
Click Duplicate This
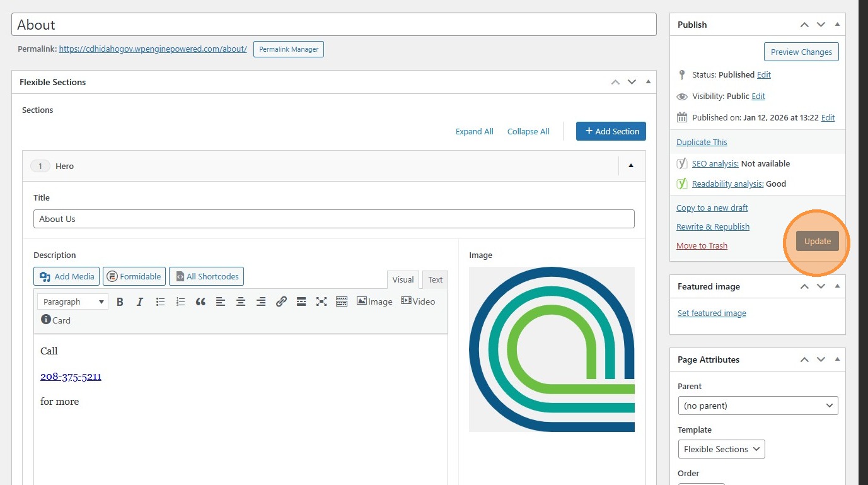(x=702, y=142)
